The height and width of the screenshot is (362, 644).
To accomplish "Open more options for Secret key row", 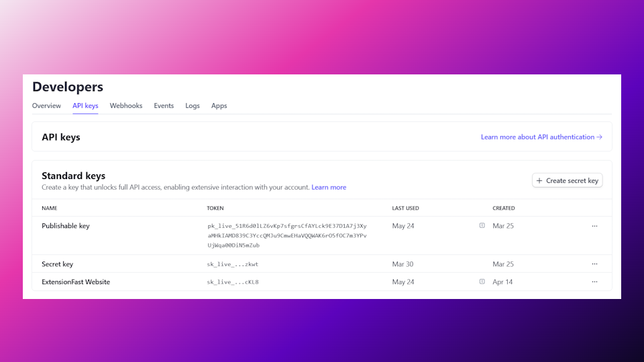I will [594, 264].
